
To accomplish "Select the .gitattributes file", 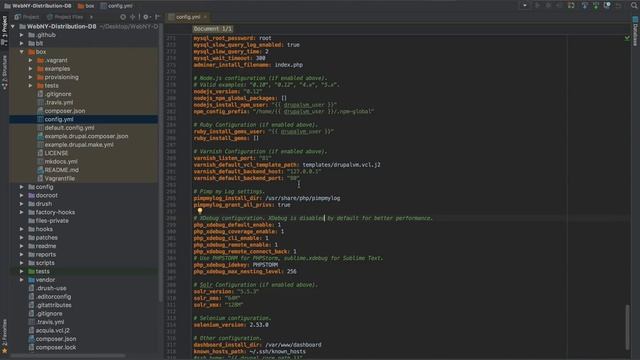I will point(50,305).
